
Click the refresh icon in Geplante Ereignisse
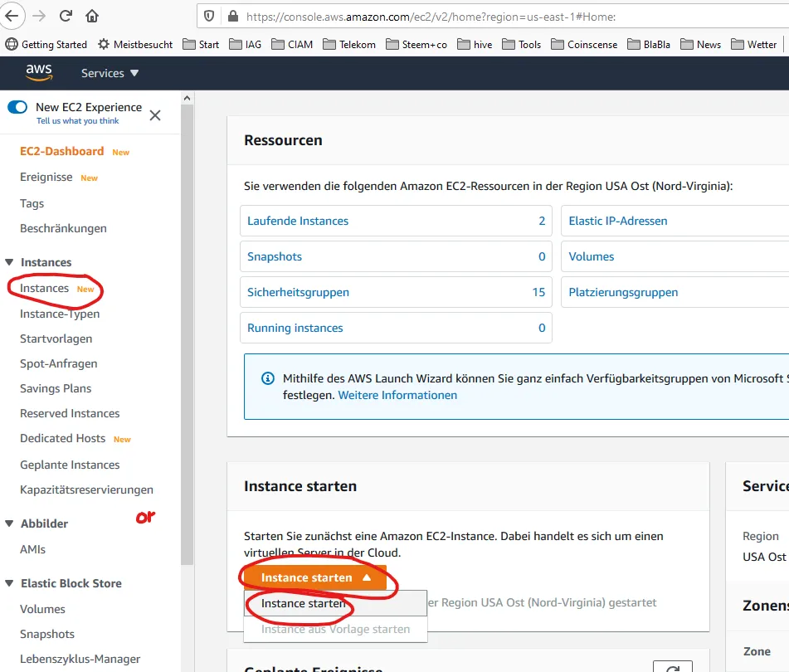point(673,667)
